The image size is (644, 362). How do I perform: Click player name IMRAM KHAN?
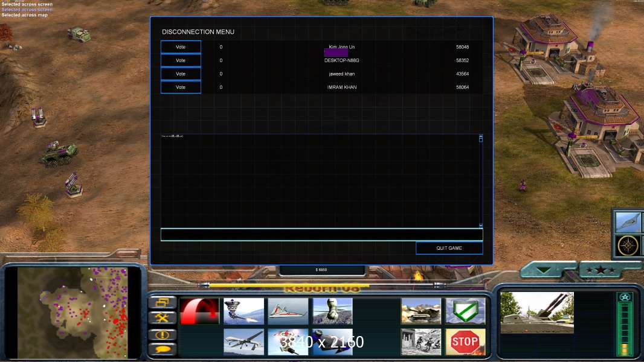[x=342, y=87]
